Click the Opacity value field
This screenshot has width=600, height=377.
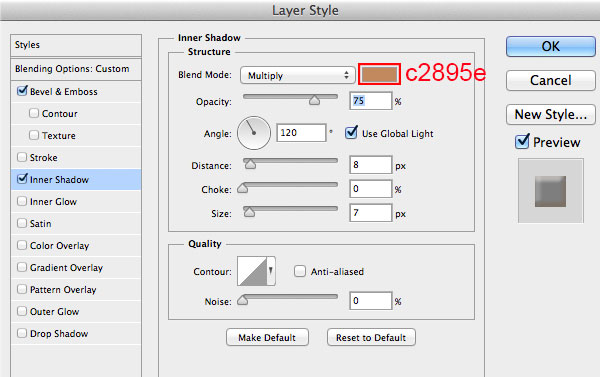(371, 101)
